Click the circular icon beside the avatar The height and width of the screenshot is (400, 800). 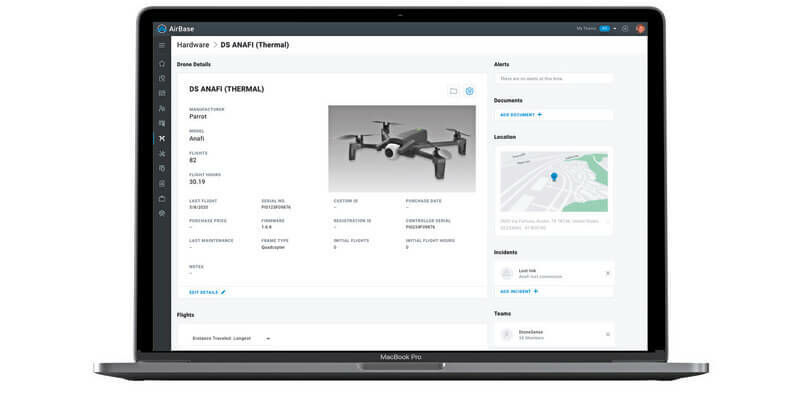625,29
